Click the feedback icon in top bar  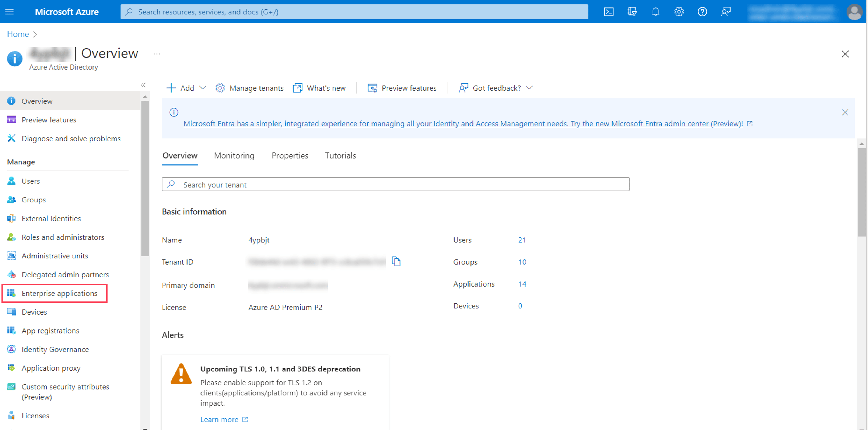(726, 12)
